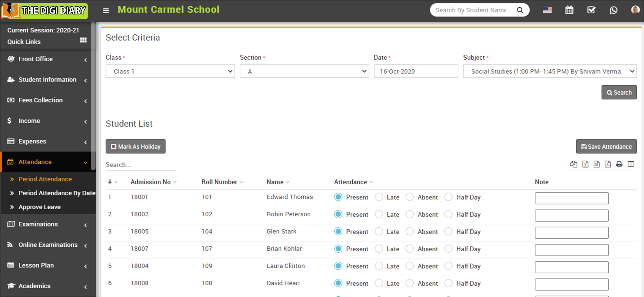This screenshot has height=297, width=644.
Task: Click the Save Attendance button
Action: click(x=606, y=147)
